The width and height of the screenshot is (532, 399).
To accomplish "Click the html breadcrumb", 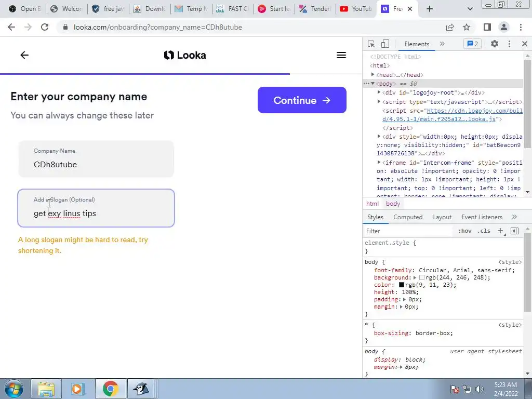I will (372, 204).
